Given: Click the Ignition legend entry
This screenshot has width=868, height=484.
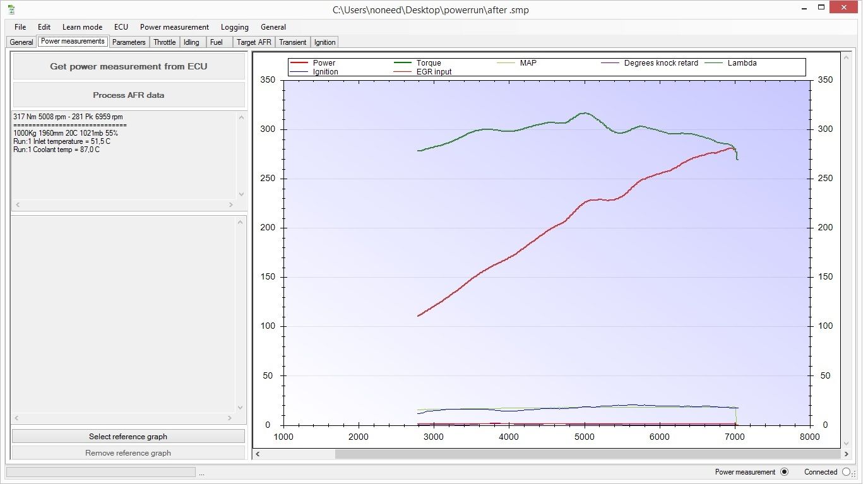Looking at the screenshot, I should [315, 72].
